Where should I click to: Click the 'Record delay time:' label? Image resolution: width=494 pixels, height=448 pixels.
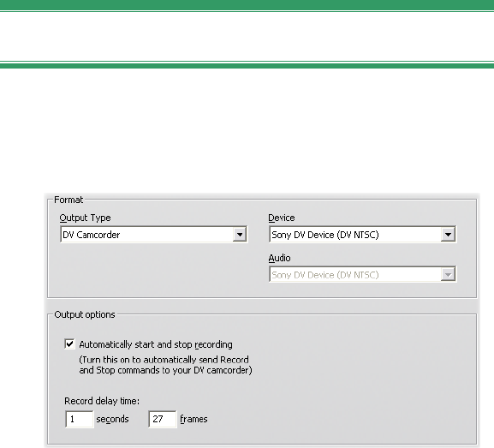[x=102, y=401]
